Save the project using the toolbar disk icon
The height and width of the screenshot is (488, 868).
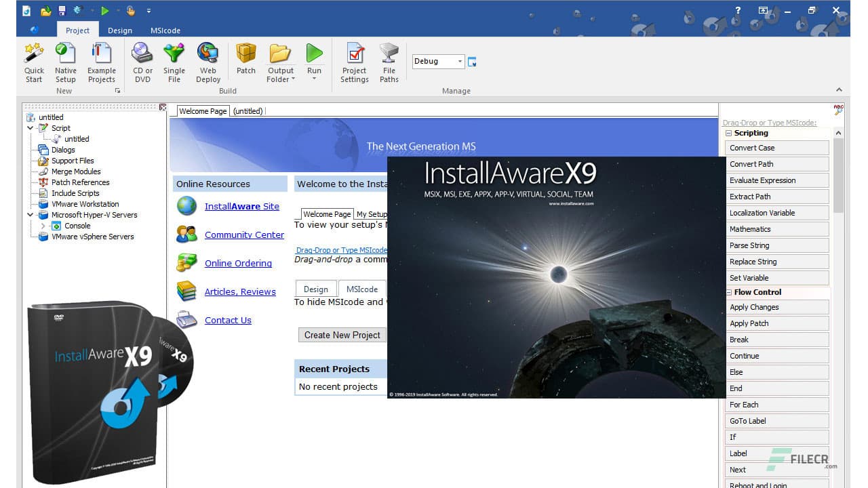62,10
